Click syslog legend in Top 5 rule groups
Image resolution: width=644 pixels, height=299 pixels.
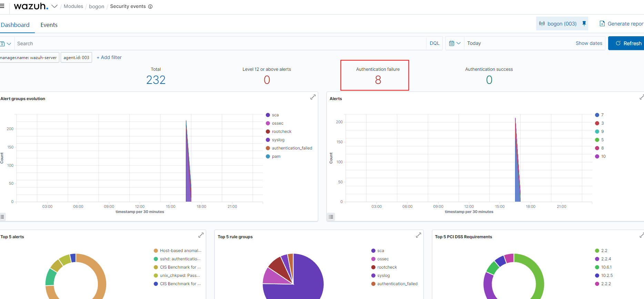point(381,276)
